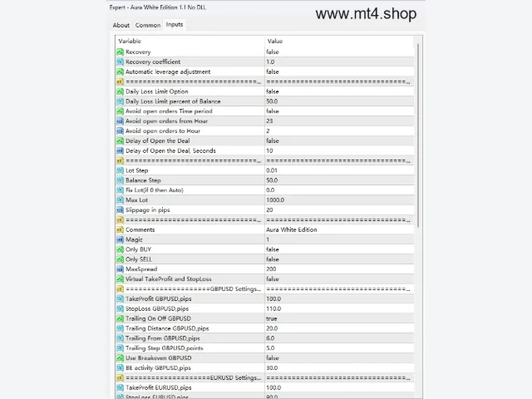This screenshot has width=532, height=399.
Task: Click the icon beside Automatic leverage adjustment
Action: 120,71
